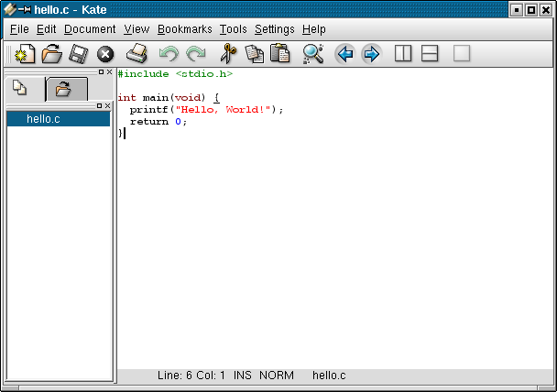Open the View menu
The height and width of the screenshot is (392, 557).
click(137, 29)
